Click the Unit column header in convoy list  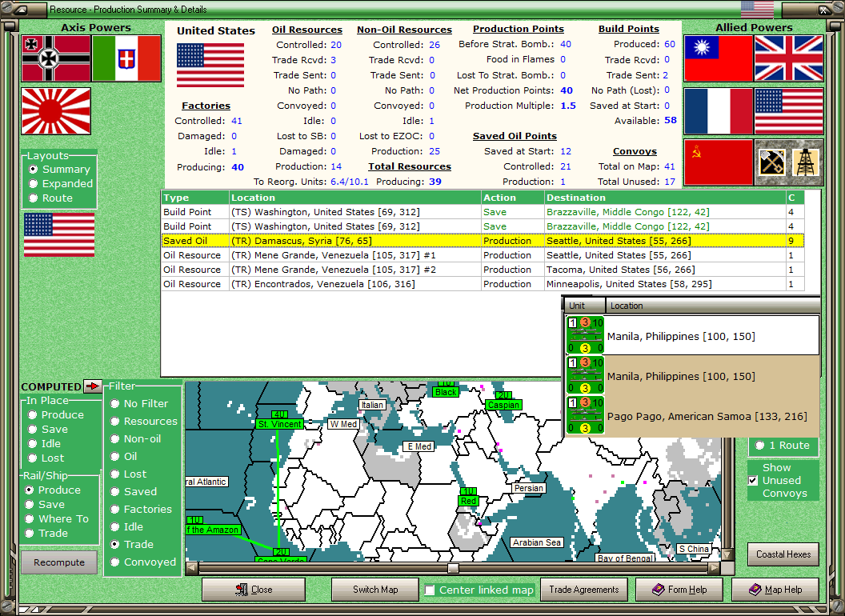click(x=585, y=306)
